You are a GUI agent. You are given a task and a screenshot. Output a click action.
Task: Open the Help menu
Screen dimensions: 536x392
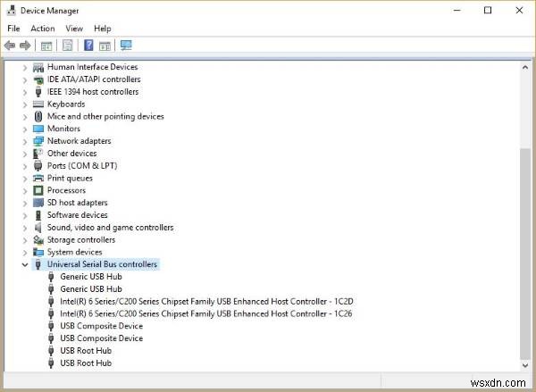(x=103, y=29)
